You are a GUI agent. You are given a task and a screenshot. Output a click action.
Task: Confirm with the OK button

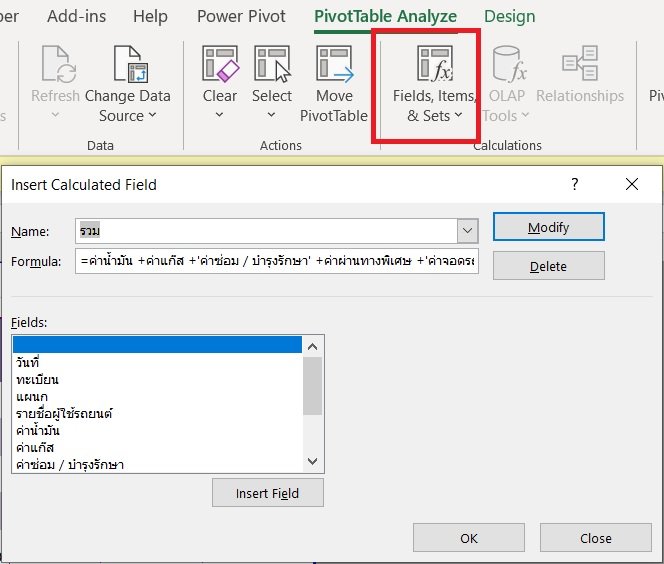[468, 538]
